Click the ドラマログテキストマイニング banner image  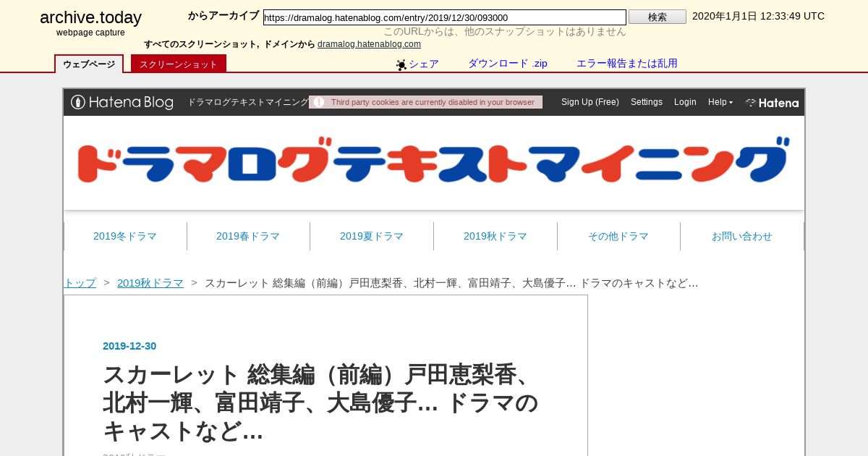pyautogui.click(x=434, y=159)
